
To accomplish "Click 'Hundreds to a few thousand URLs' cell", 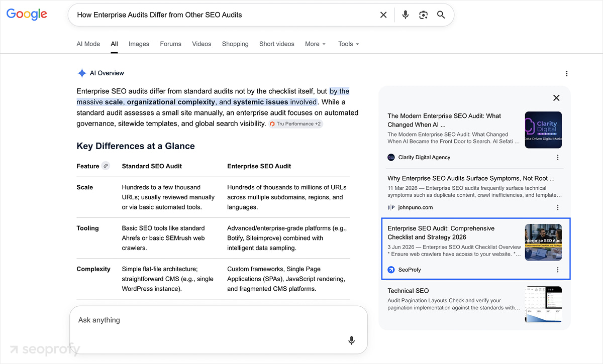I will point(168,197).
